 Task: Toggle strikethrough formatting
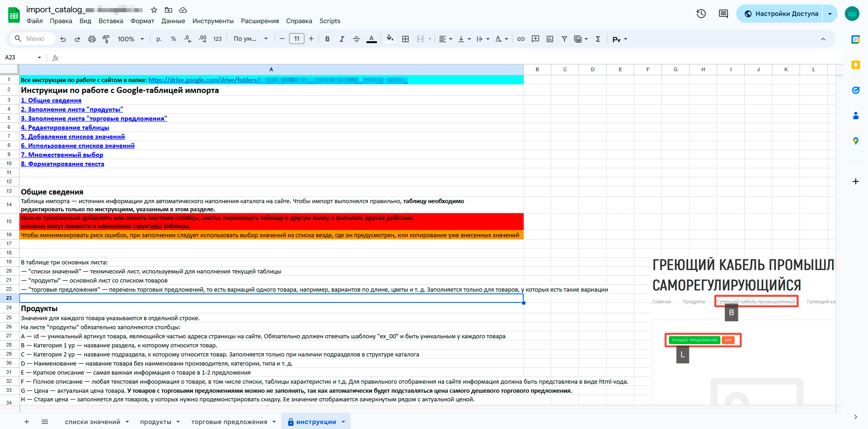tap(357, 39)
